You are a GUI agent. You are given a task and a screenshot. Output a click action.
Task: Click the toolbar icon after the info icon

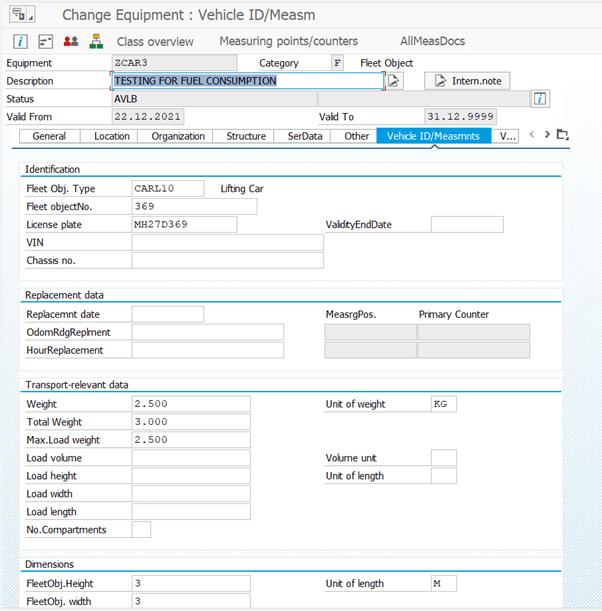click(x=46, y=41)
